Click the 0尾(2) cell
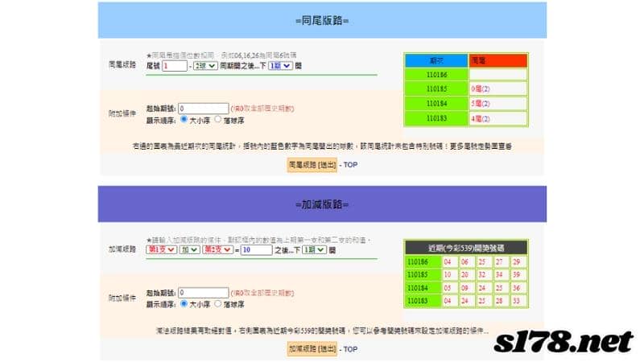 [497, 88]
